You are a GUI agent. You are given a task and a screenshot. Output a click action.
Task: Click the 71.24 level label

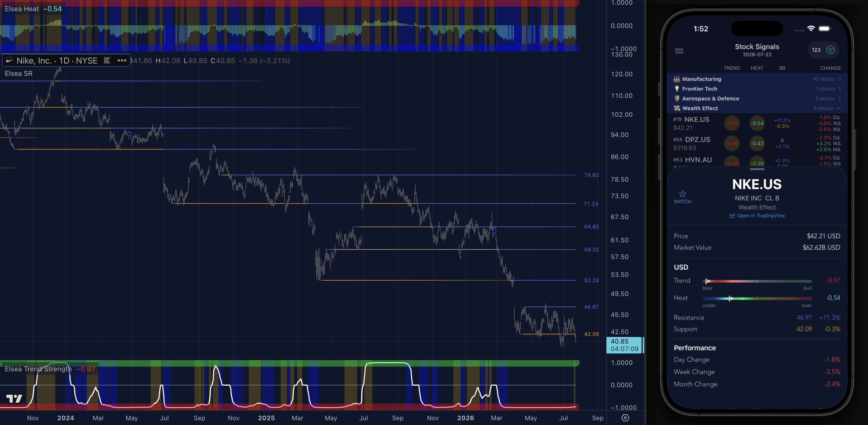(591, 204)
